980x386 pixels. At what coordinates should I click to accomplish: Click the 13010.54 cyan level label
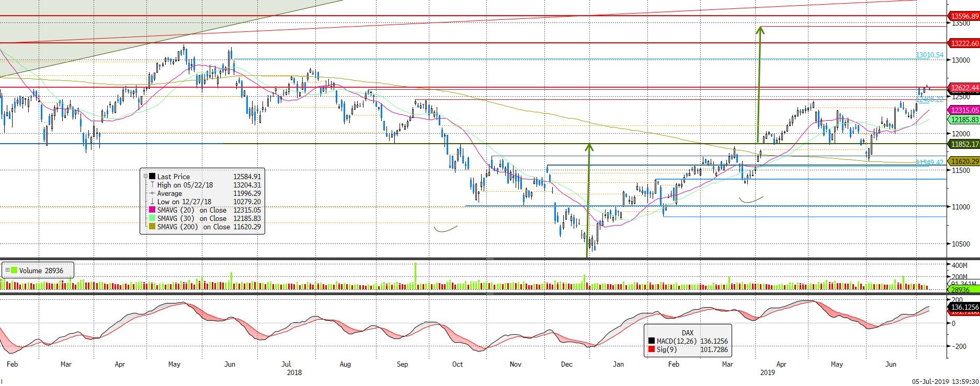click(x=930, y=55)
